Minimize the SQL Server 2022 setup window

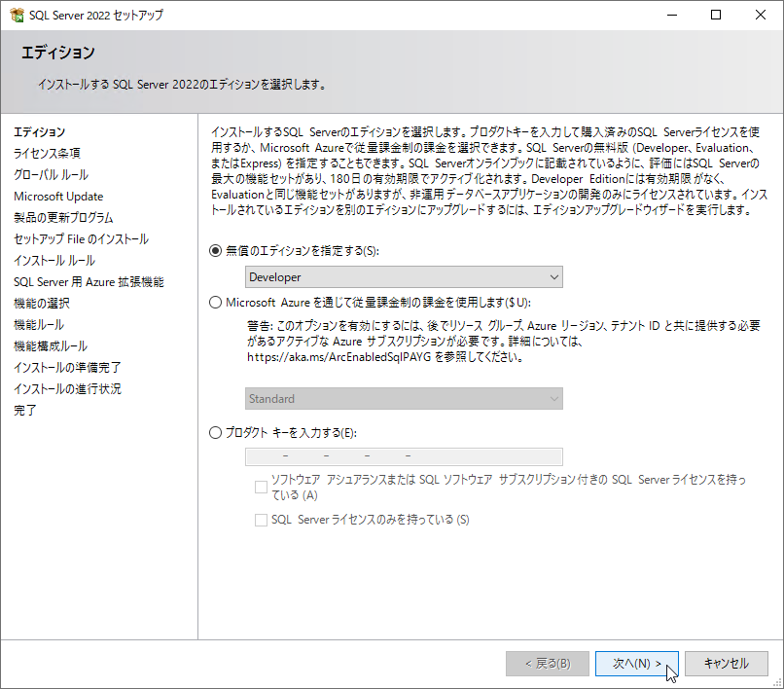672,15
